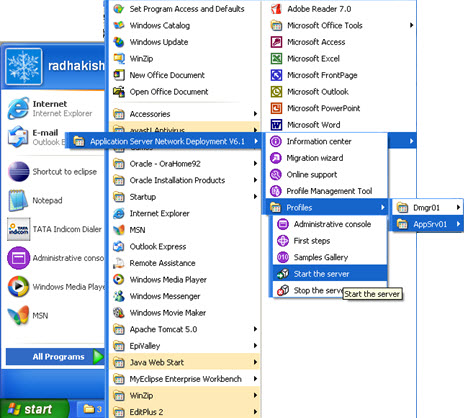Open Internet Explorer from pinned Start list
The image size is (464, 418).
[53, 108]
